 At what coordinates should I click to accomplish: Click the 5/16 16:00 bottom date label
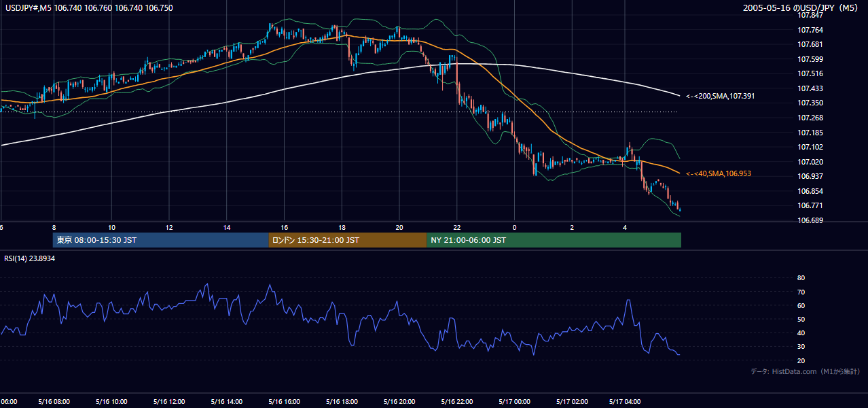(x=284, y=401)
